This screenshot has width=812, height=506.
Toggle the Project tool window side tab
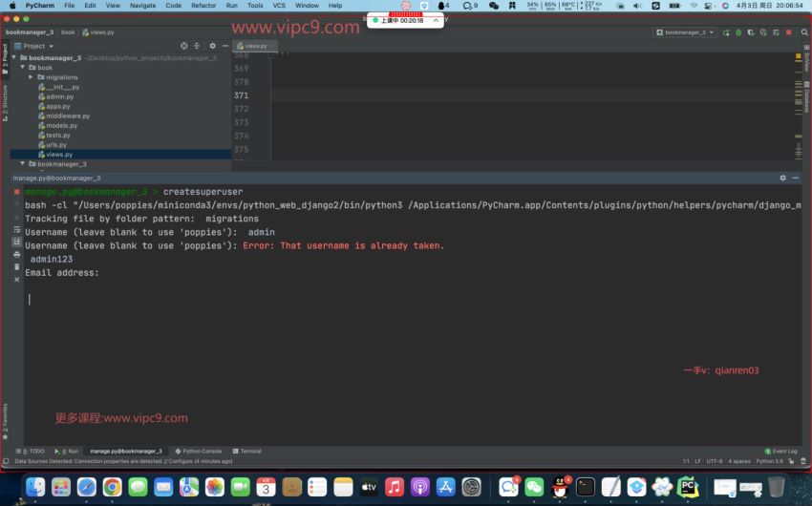click(x=5, y=53)
